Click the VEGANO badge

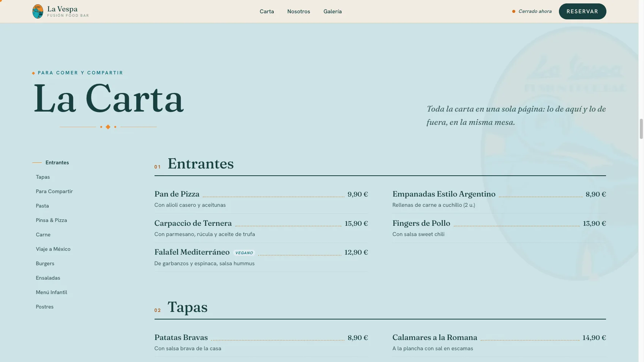tap(244, 253)
